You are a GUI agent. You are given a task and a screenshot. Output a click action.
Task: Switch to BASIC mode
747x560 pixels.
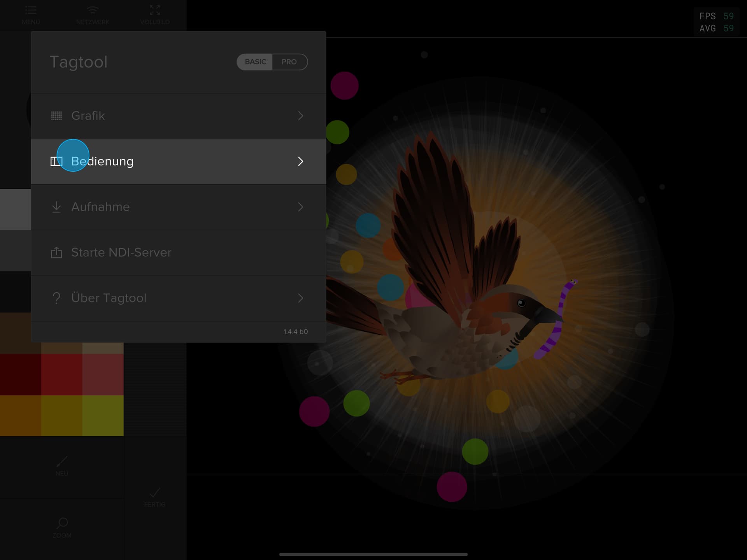coord(255,62)
